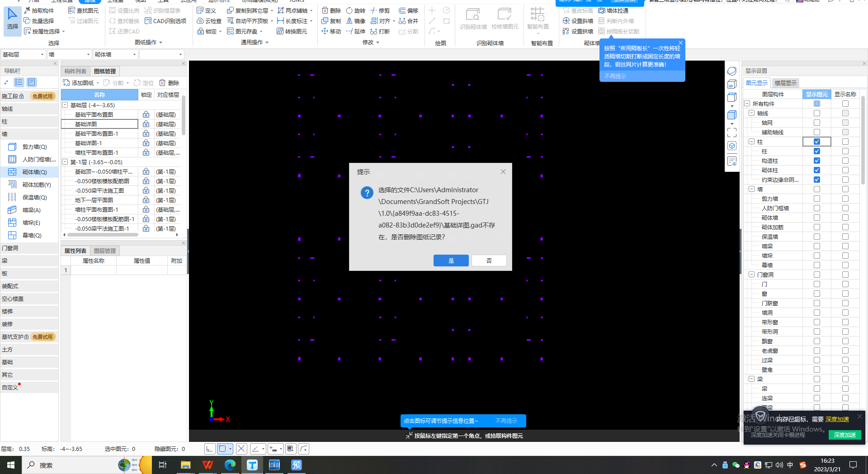This screenshot has height=474, width=868.
Task: Open the 查找图元 tool
Action: point(83,10)
